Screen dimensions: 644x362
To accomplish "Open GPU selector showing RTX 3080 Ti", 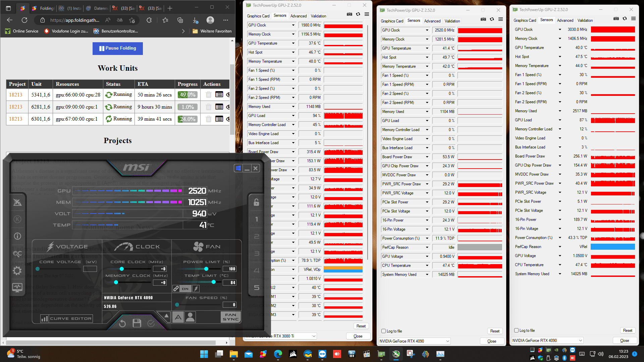I will click(x=281, y=336).
